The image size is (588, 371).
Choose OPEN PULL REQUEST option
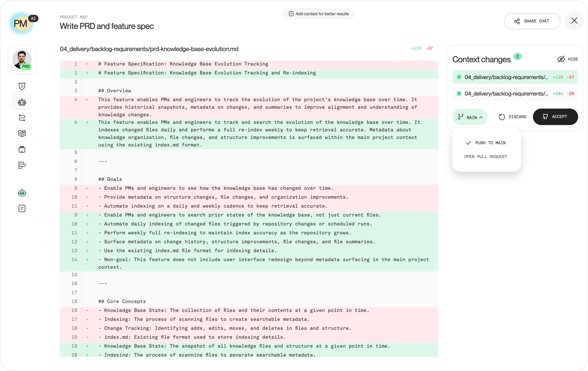pos(486,157)
